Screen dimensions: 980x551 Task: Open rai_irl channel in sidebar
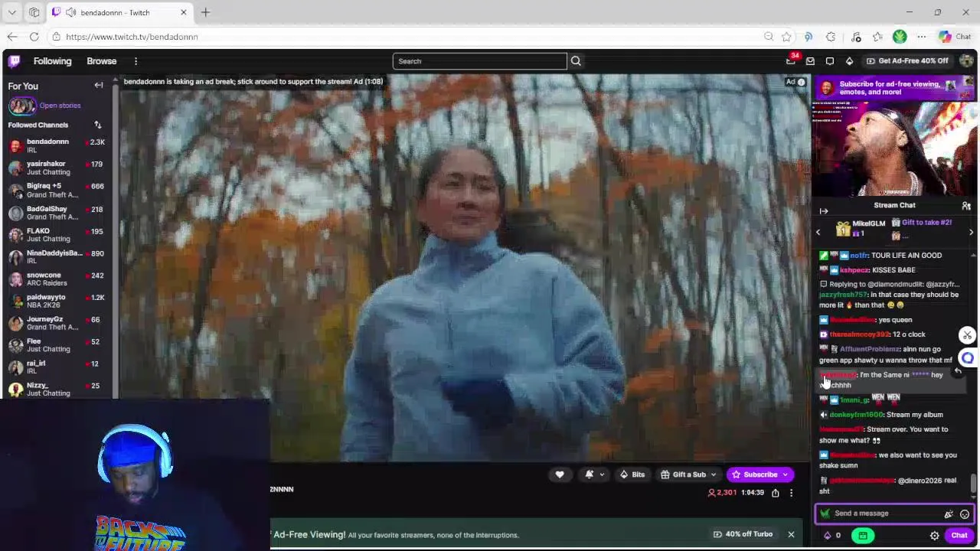click(57, 367)
